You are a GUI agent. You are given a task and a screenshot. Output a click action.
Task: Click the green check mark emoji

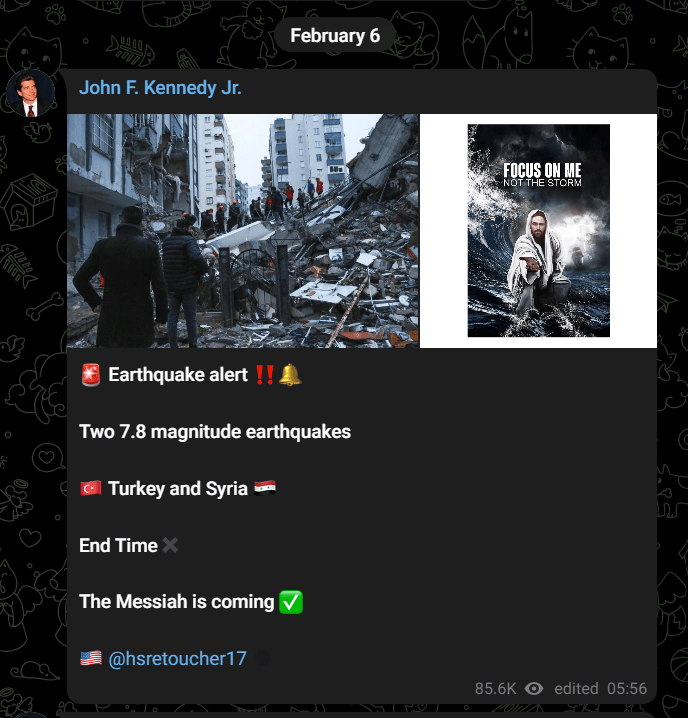click(291, 602)
